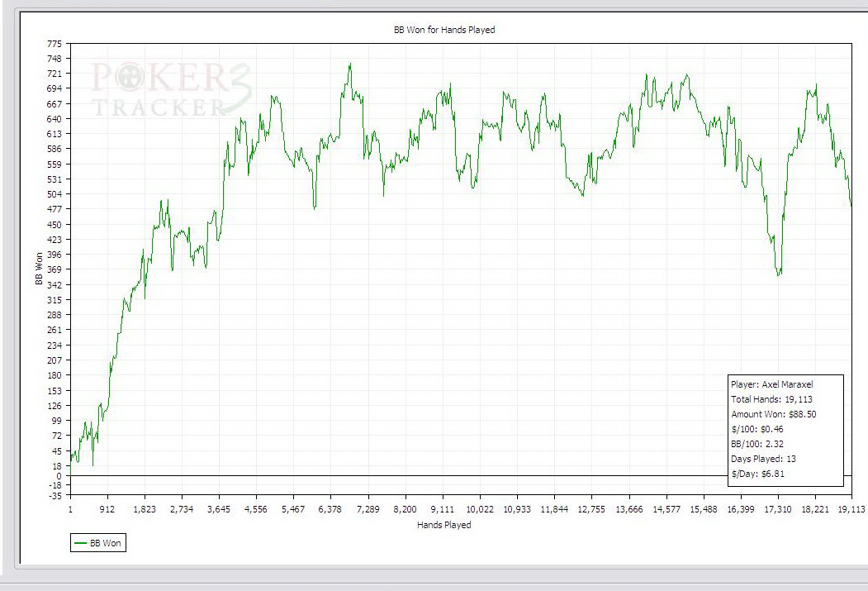This screenshot has width=868, height=591.
Task: Click the Hands Played x-axis label
Action: point(443,525)
